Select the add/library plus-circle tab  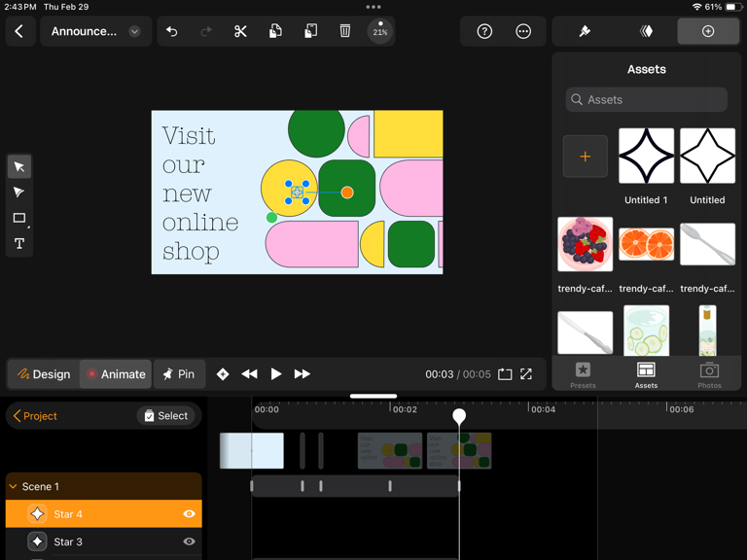[708, 31]
